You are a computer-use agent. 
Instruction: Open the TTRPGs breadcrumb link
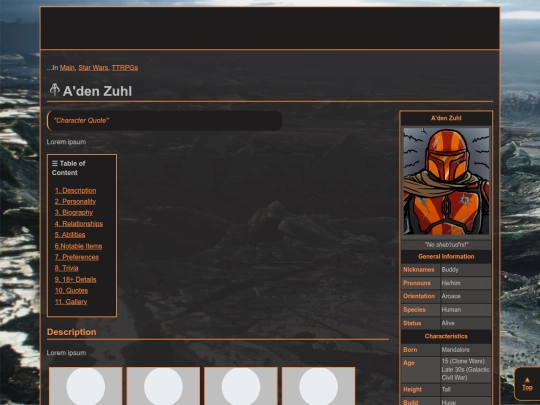pos(125,68)
